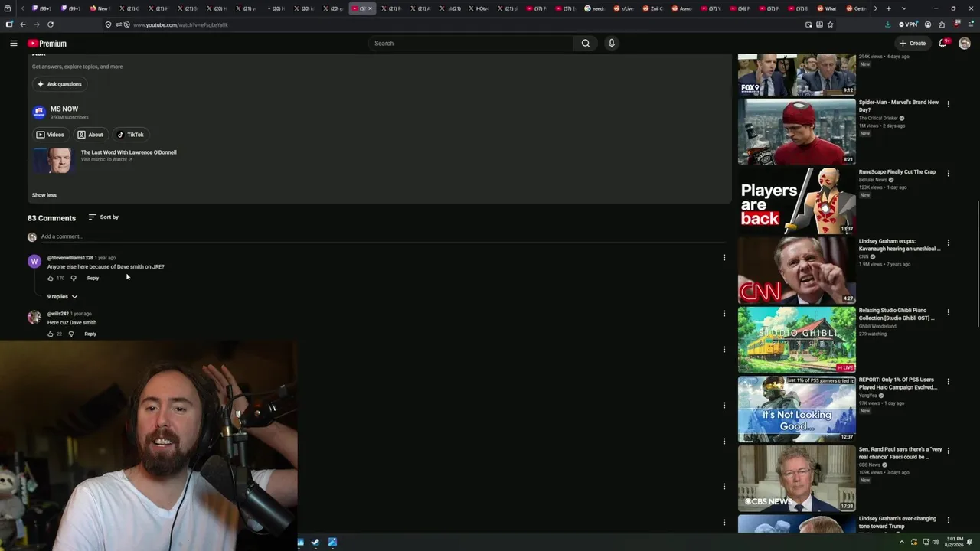
Task: Open Bellular News channel name
Action: click(873, 180)
